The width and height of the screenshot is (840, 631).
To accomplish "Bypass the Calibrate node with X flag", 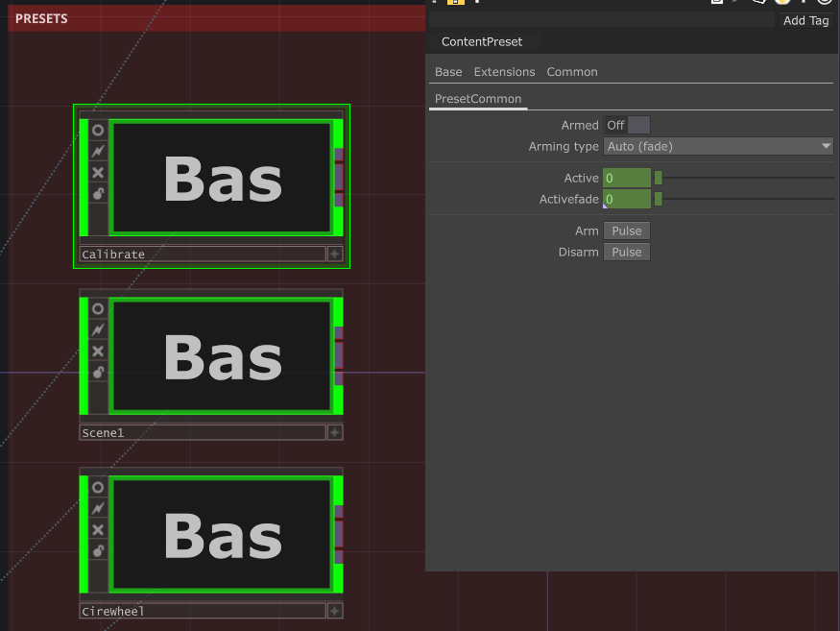I will click(98, 173).
